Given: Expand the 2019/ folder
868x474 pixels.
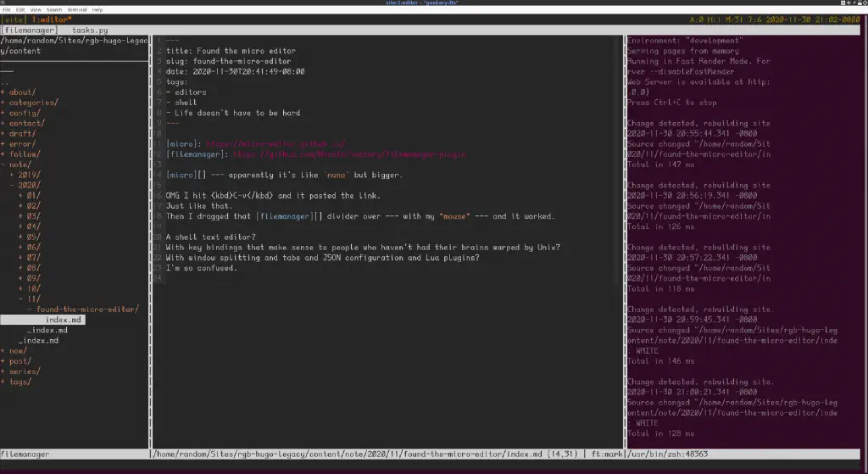Looking at the screenshot, I should click(x=25, y=175).
